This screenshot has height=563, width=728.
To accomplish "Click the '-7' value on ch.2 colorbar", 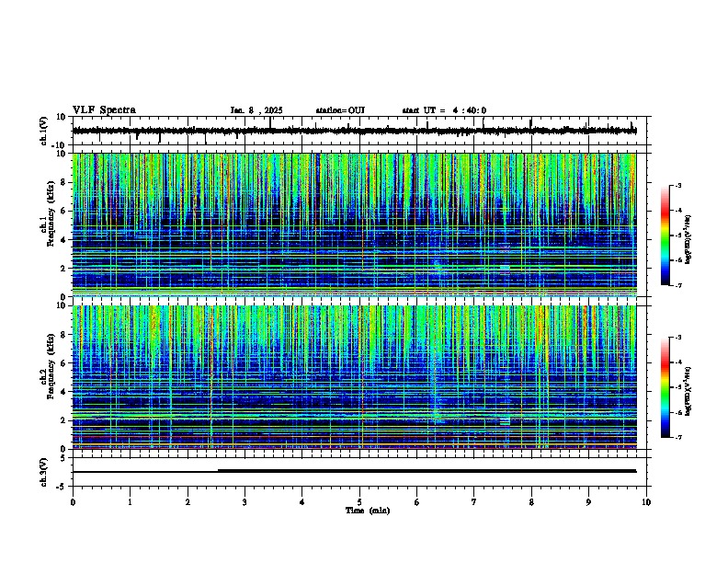I will 677,437.
